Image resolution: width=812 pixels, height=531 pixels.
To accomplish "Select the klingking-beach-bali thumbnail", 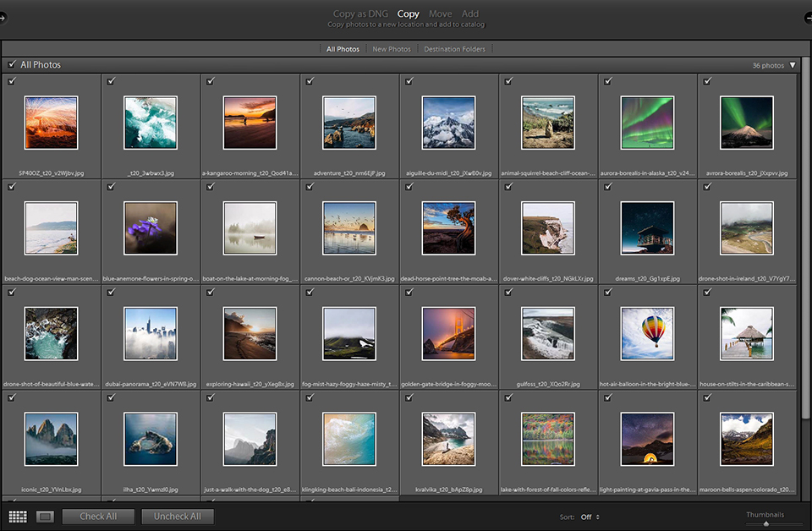I will click(x=349, y=440).
